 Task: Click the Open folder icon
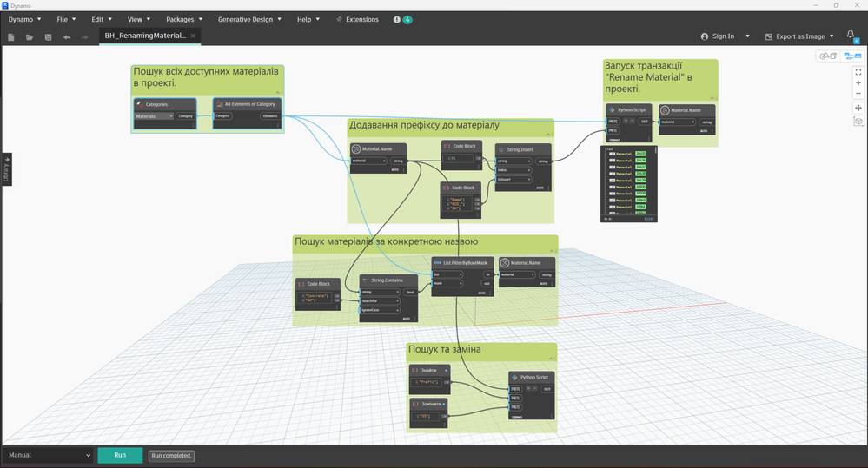point(30,37)
